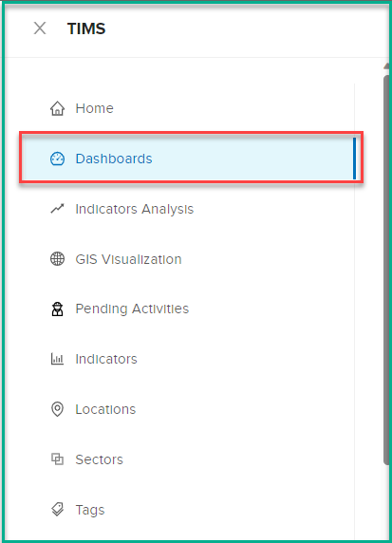Click the Pending Activities worker icon
The image size is (392, 543).
coord(57,309)
